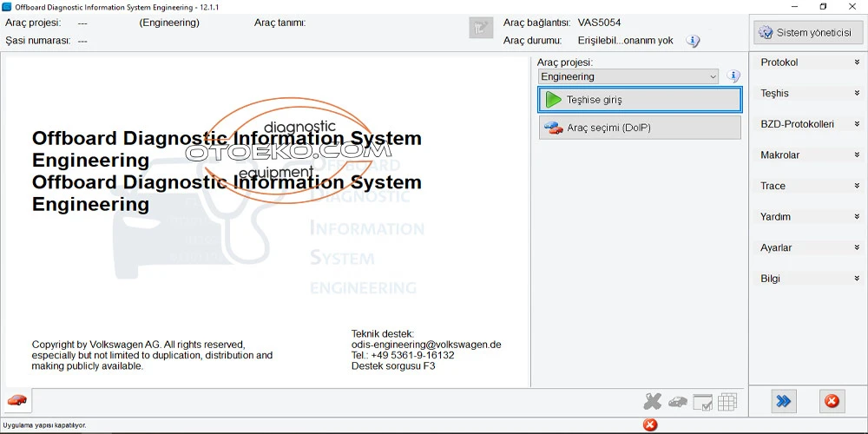This screenshot has width=868, height=434.
Task: Open info icon beside Engineering project dropdown
Action: coord(733,76)
